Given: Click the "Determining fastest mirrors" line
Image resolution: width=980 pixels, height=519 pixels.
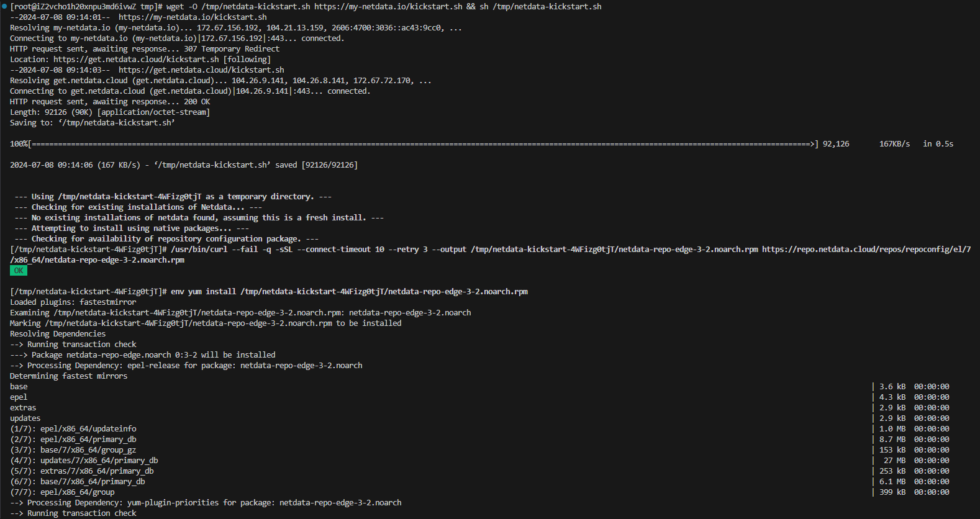Looking at the screenshot, I should point(68,376).
